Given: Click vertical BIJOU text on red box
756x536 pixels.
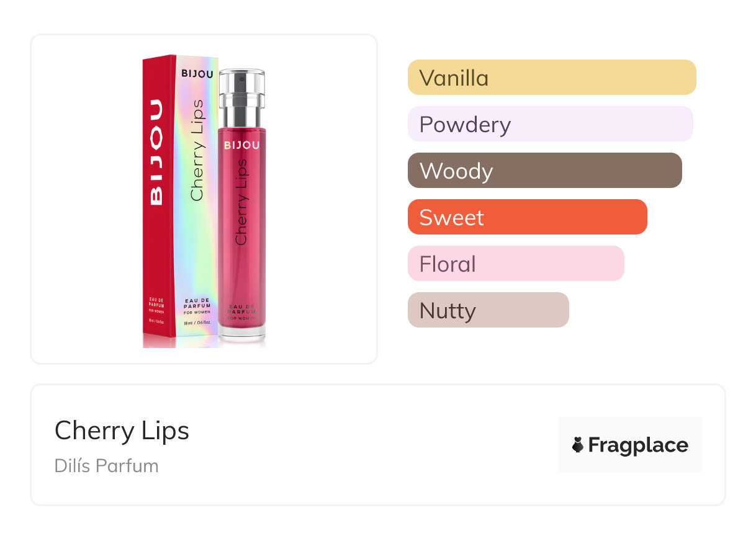Looking at the screenshot, I should click(156, 152).
